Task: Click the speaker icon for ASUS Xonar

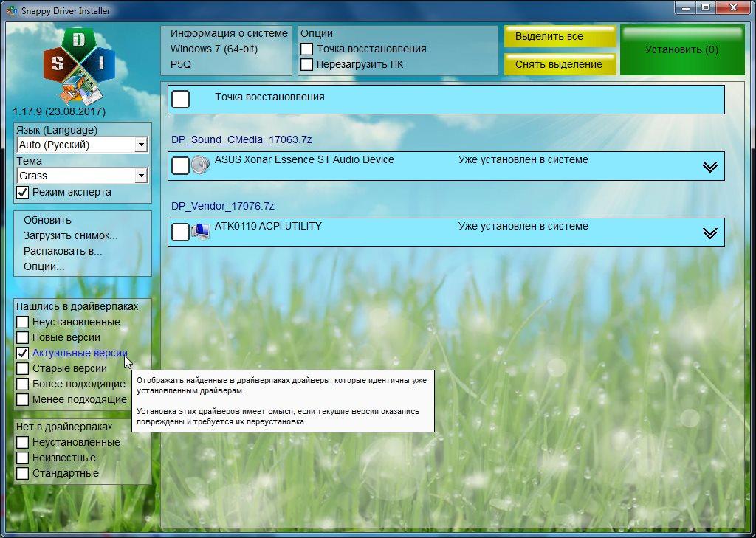Action: pos(200,165)
